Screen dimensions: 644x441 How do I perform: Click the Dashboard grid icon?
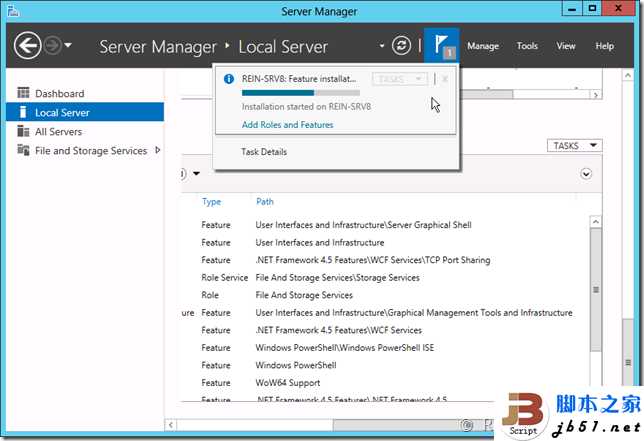pos(23,93)
